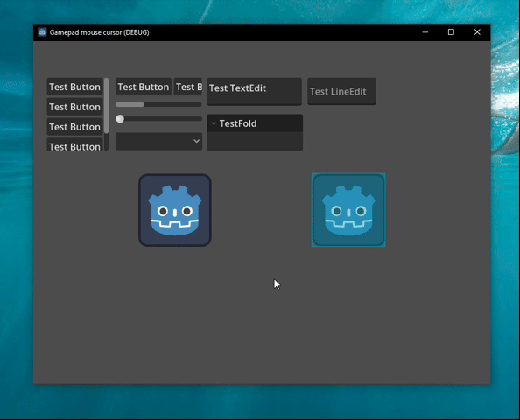Maximize the Gamepad mouse cursor window
Viewport: 520px width, 420px height.
coord(451,32)
